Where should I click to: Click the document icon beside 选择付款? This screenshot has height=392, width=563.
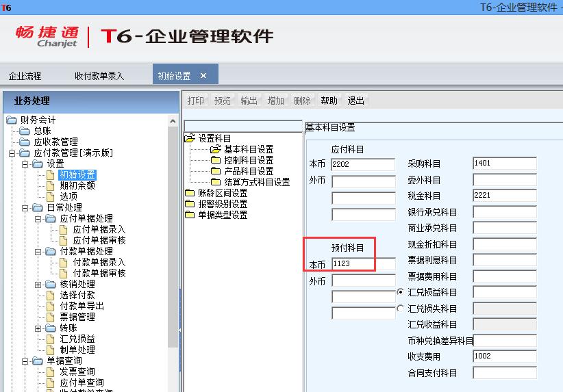point(51,296)
